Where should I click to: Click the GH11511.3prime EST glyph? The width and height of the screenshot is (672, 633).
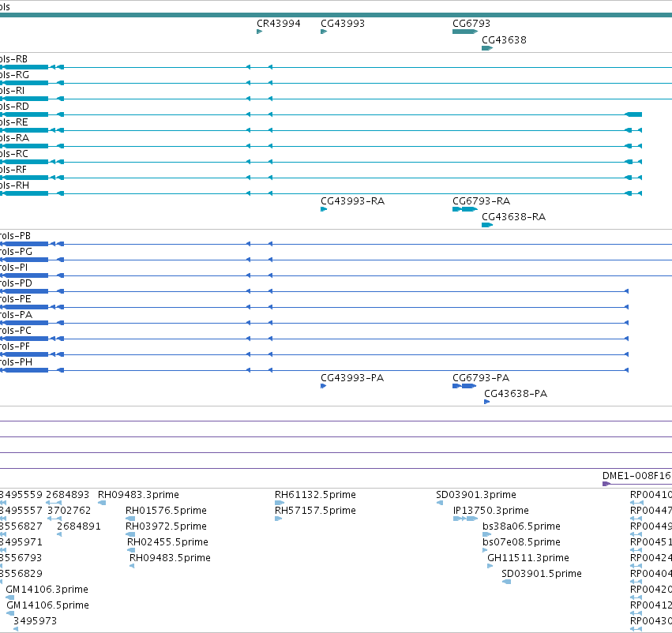coord(490,566)
